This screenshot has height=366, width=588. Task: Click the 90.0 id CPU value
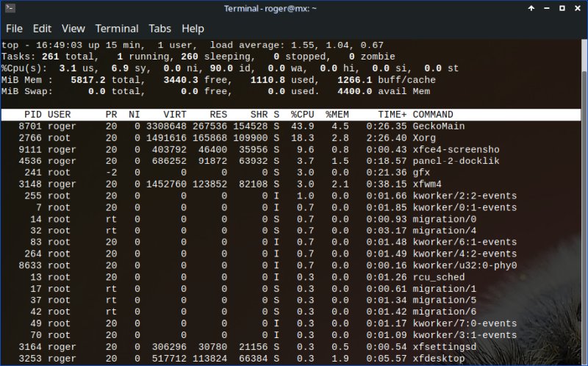[221, 68]
